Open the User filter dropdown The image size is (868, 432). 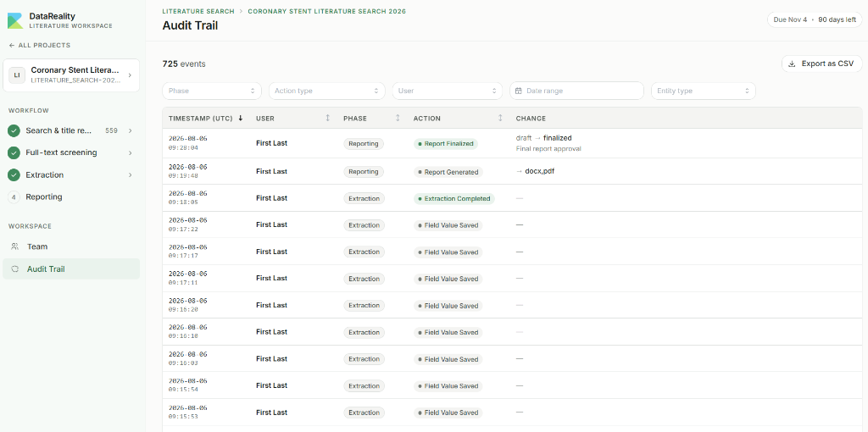pyautogui.click(x=448, y=91)
